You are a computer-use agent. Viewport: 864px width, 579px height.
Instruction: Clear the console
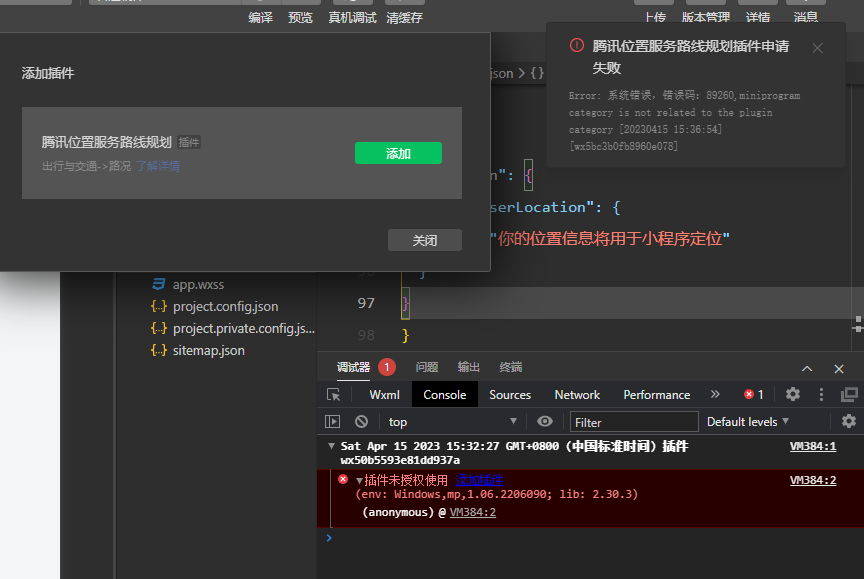tap(361, 421)
